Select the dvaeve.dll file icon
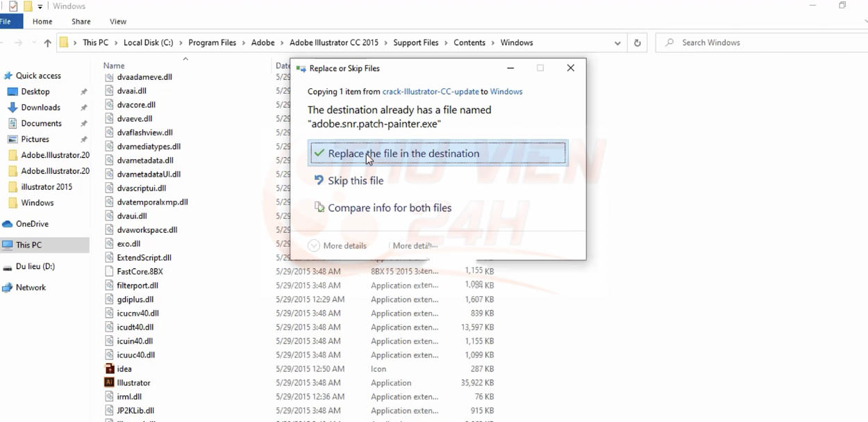The height and width of the screenshot is (422, 868). pos(109,119)
